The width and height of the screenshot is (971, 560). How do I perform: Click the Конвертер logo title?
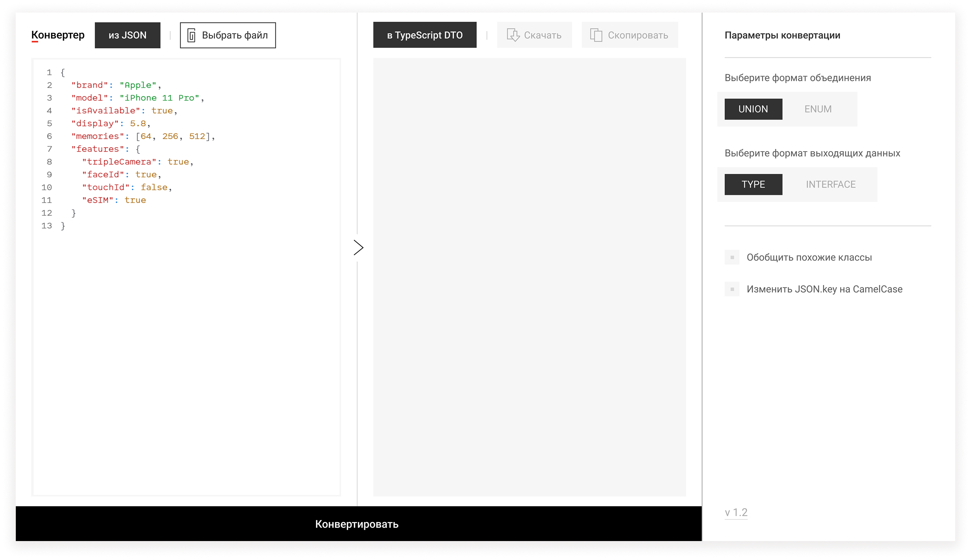(x=58, y=35)
